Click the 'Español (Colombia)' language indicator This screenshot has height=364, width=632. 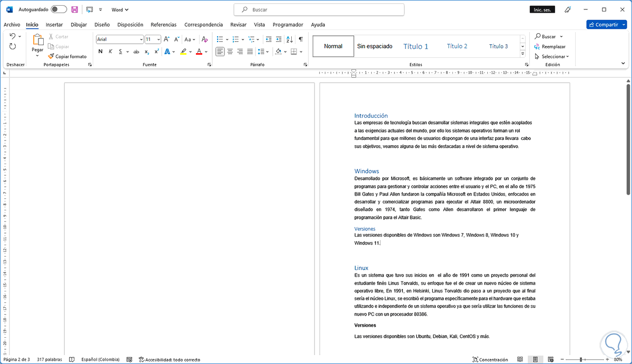pos(100,360)
